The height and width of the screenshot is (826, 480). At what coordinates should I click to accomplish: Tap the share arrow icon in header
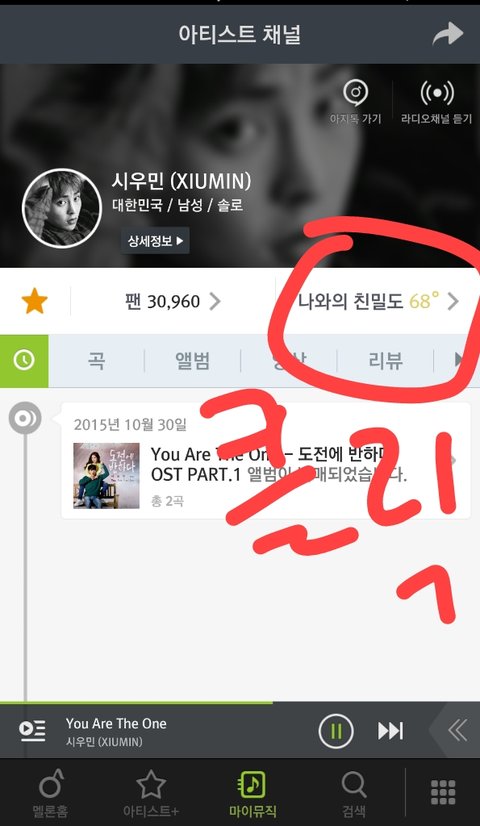pos(447,34)
